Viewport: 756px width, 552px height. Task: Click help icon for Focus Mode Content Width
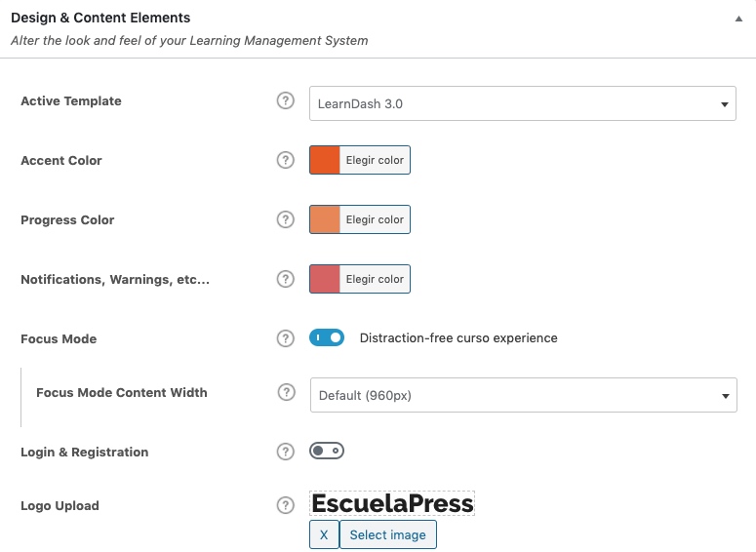[287, 392]
